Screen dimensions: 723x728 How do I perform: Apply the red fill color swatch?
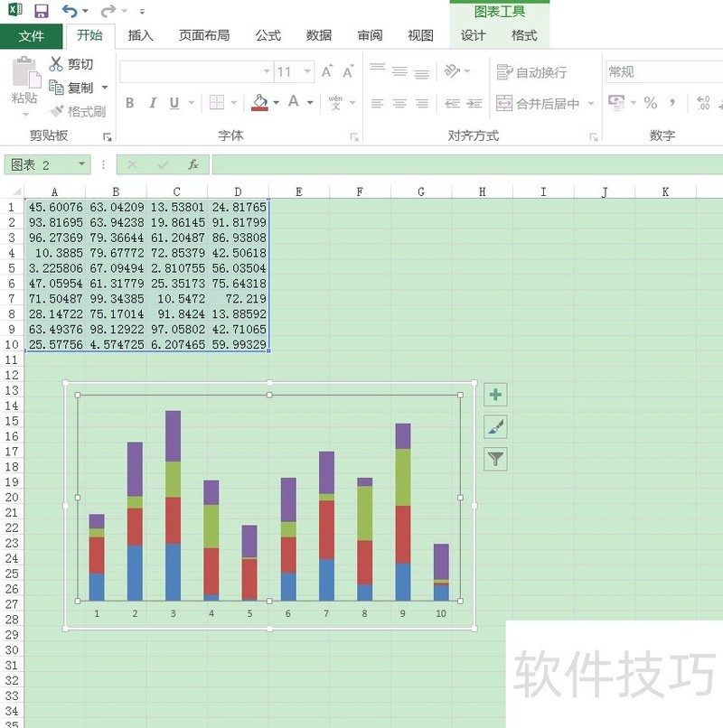261,107
